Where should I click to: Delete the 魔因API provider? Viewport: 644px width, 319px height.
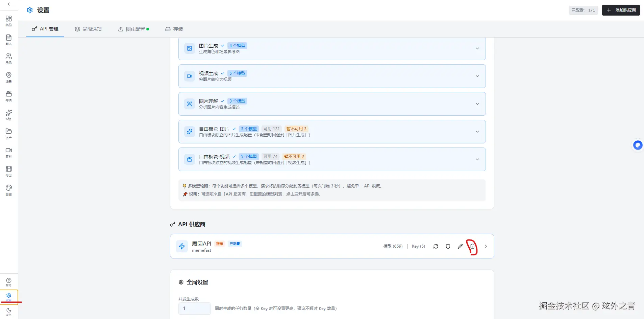click(472, 246)
